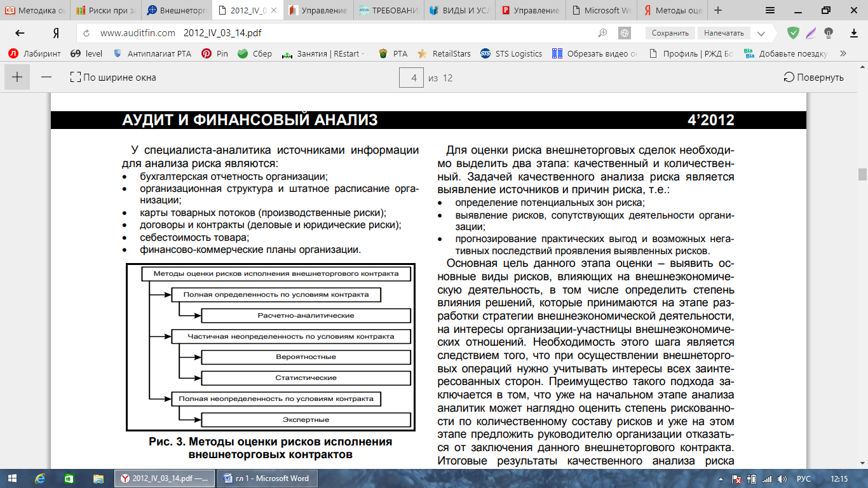This screenshot has height=488, width=868.
Task: Switch to the Методика tab
Action: pyautogui.click(x=35, y=10)
